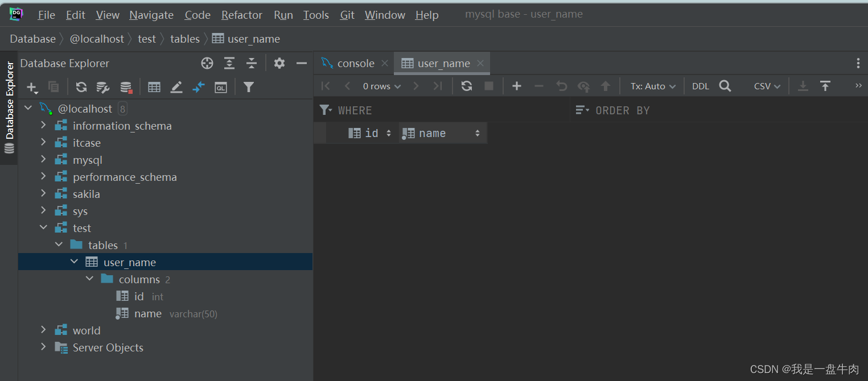This screenshot has height=381, width=868.
Task: Click the Export data download icon
Action: [803, 86]
